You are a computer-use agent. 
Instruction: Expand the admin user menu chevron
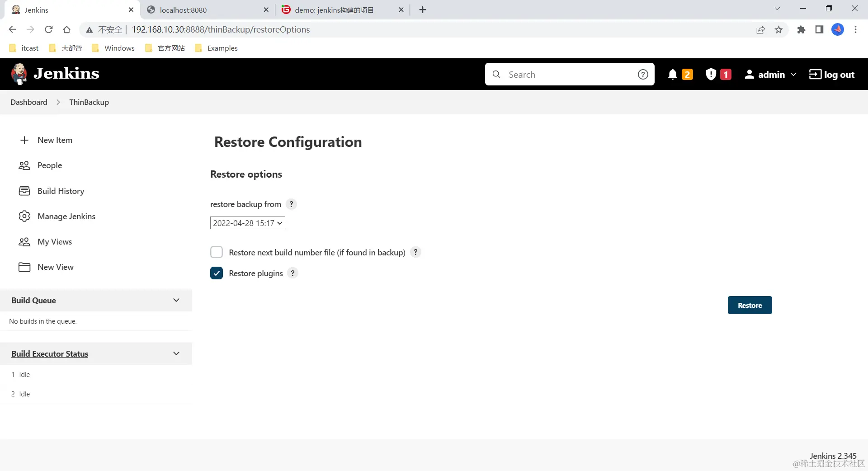tap(793, 75)
